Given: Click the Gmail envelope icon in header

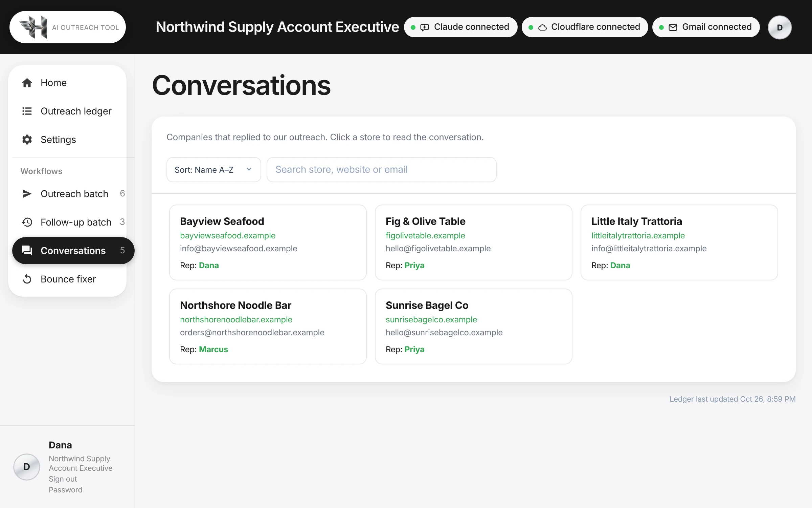Looking at the screenshot, I should [x=673, y=27].
